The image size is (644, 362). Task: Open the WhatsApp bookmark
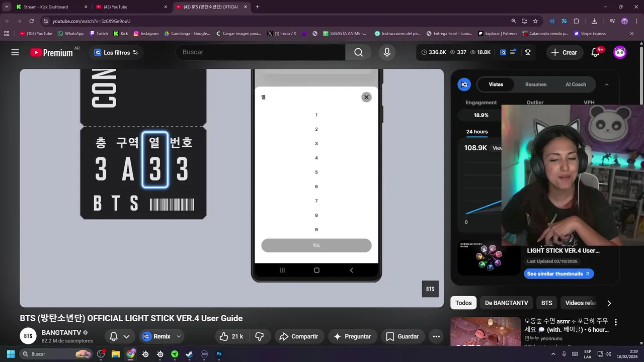tap(70, 34)
